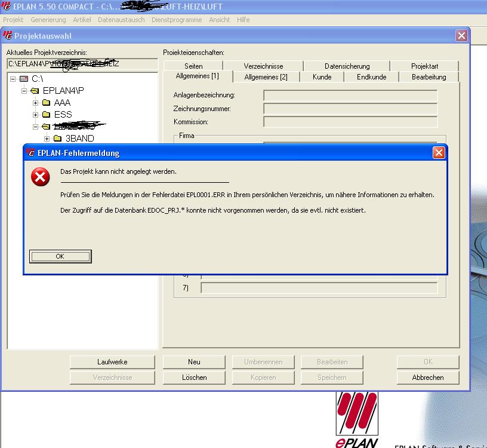Click the Abbrechen button
487x448 pixels.
428,378
